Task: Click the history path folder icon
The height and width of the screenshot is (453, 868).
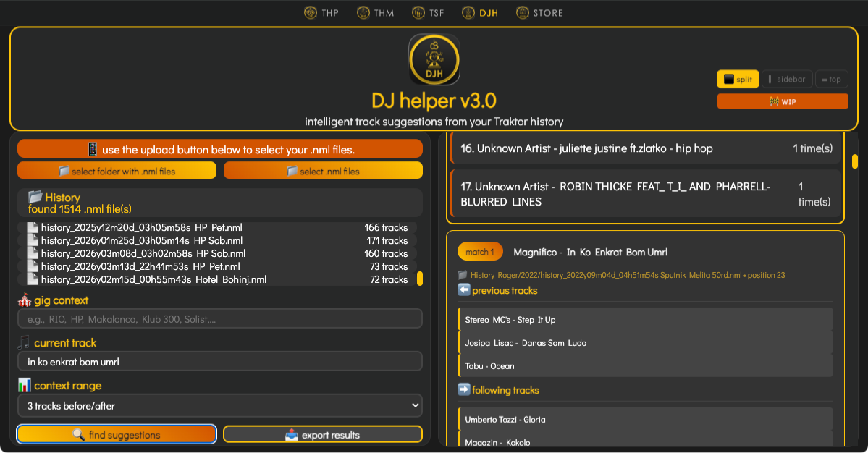Action: point(463,275)
